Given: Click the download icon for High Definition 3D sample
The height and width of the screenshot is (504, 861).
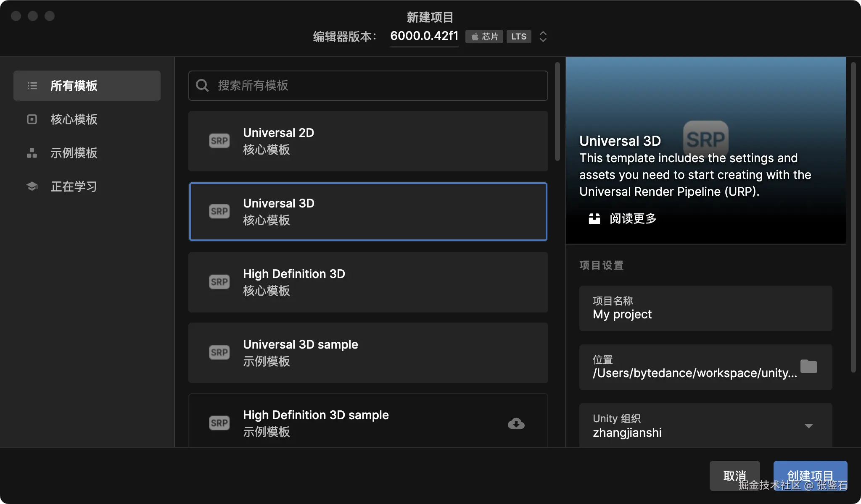Looking at the screenshot, I should 516,423.
